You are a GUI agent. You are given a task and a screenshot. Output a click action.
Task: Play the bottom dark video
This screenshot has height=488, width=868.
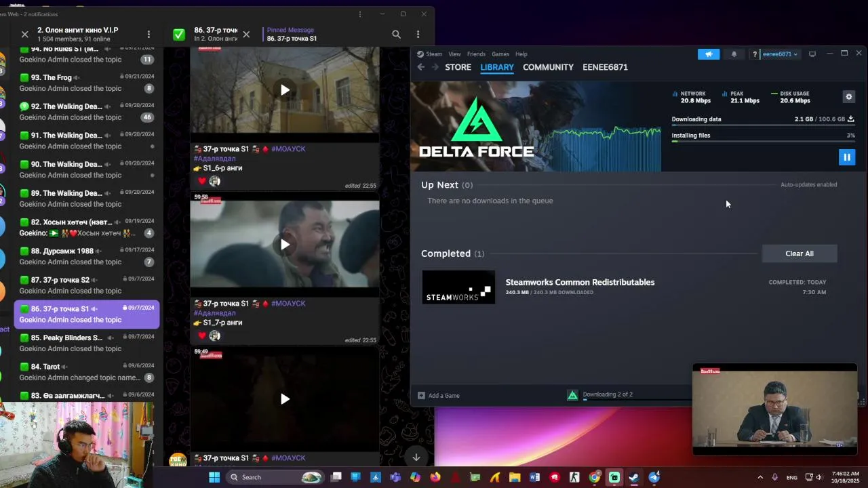coord(285,399)
